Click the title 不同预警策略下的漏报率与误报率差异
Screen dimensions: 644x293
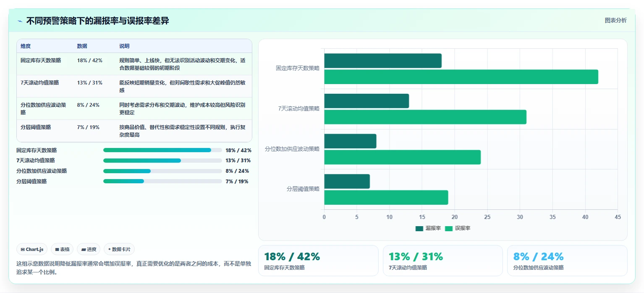pos(98,21)
